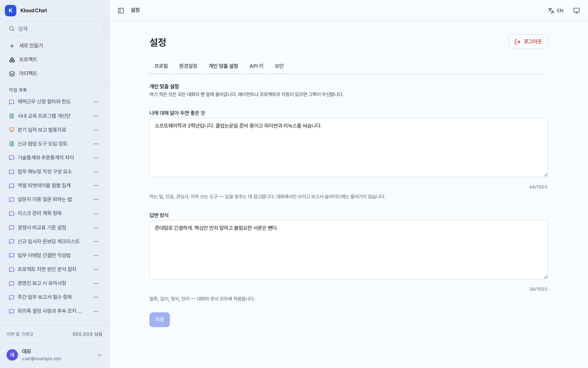Switch to the 프로필 tab
This screenshot has height=368, width=588.
[x=161, y=66]
